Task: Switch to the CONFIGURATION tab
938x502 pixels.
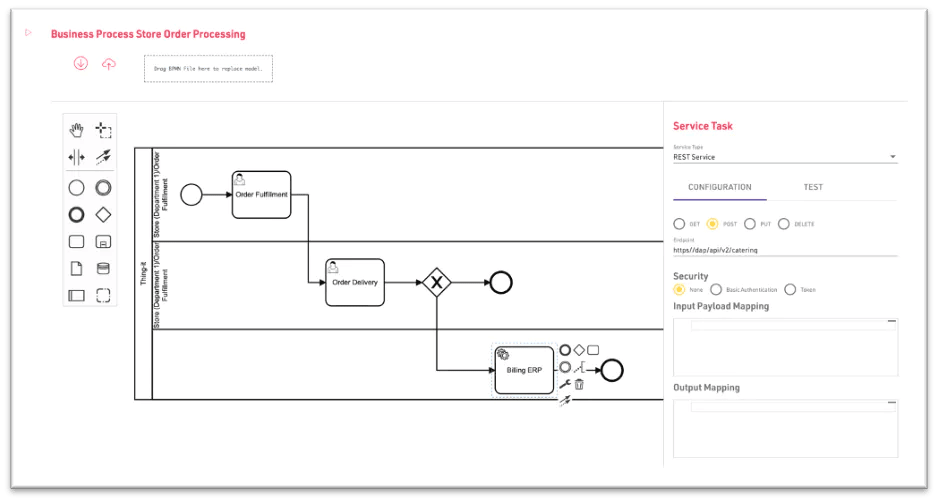Action: click(720, 187)
